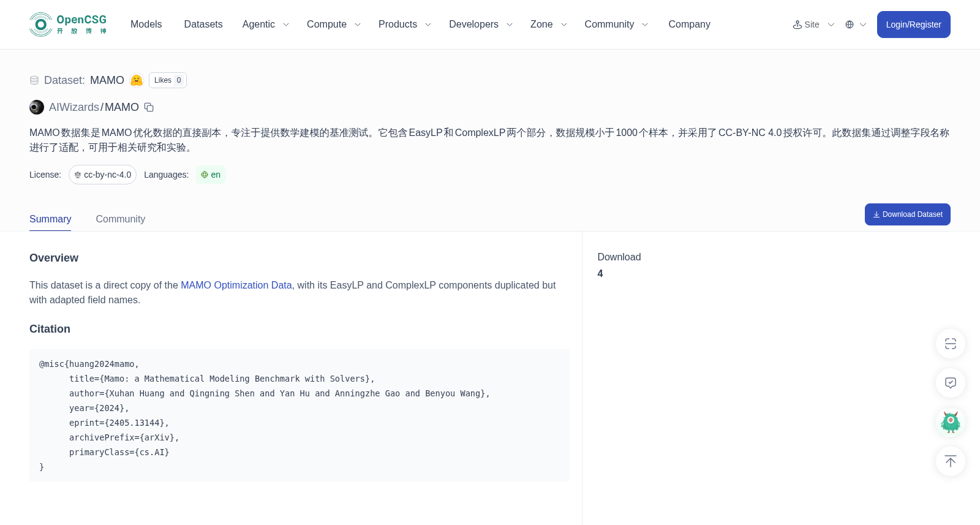Click the citation line 'eprint={2405.13144},'

(119, 423)
